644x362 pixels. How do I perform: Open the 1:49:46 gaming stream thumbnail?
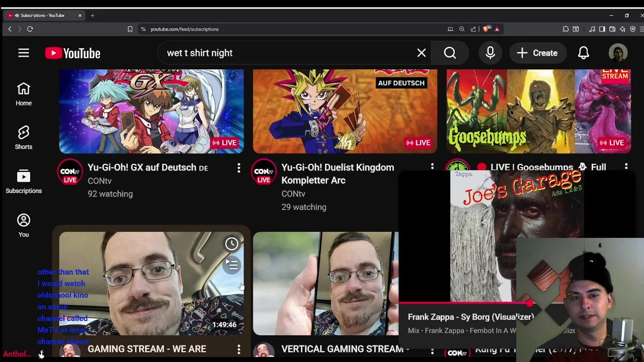(x=151, y=283)
